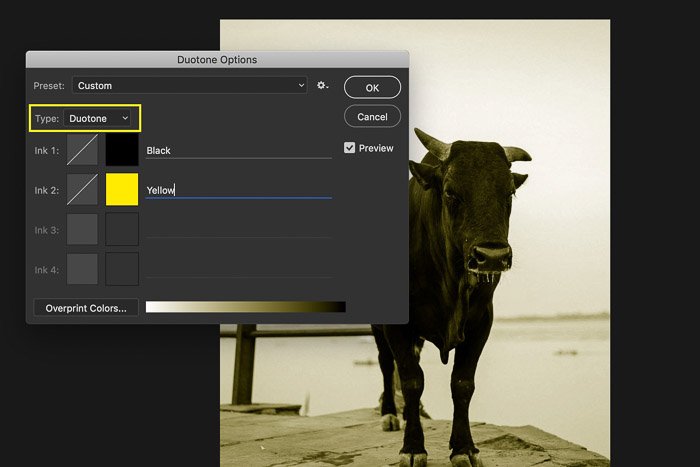Open the Ink 1 duotone curve box
This screenshot has height=467, width=700.
pyautogui.click(x=82, y=150)
